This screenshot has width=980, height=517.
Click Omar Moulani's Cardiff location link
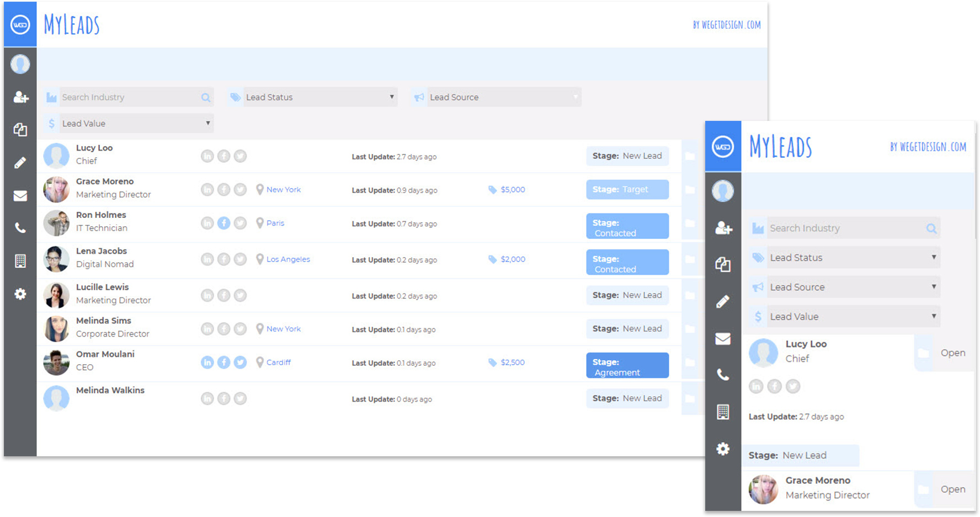coord(279,363)
